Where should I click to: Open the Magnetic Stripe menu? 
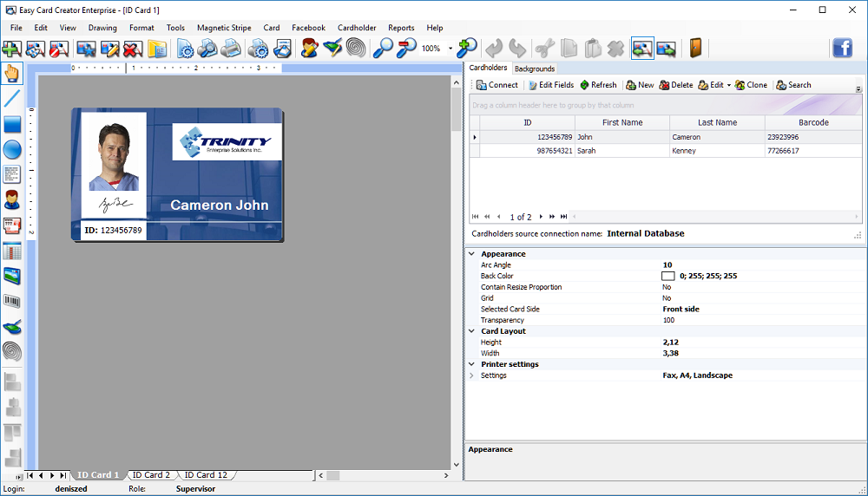224,28
